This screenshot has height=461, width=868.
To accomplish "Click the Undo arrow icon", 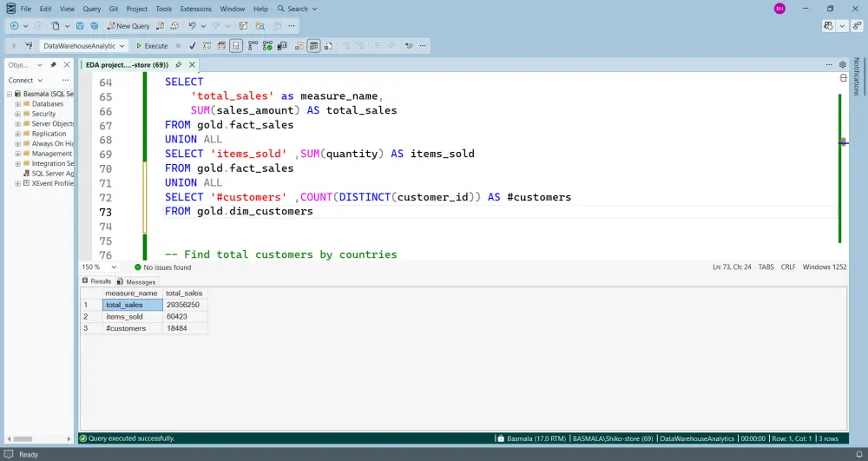I will tap(192, 26).
